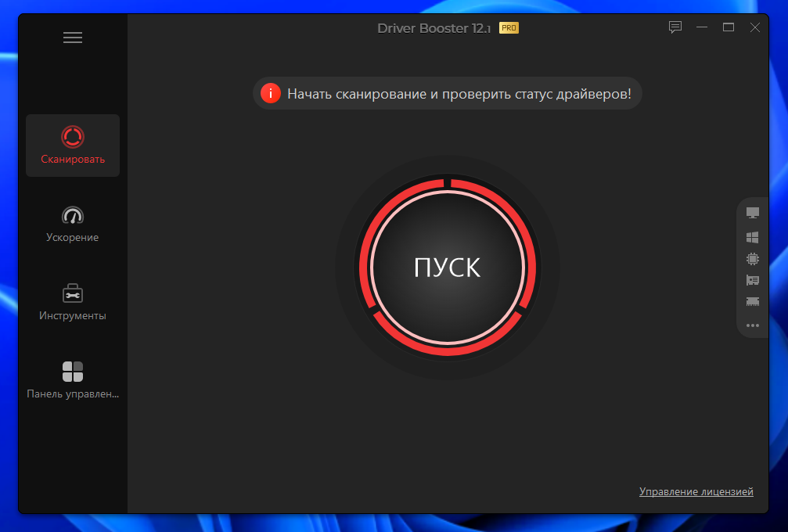Click the PRO badge
The width and height of the screenshot is (788, 532).
(508, 27)
